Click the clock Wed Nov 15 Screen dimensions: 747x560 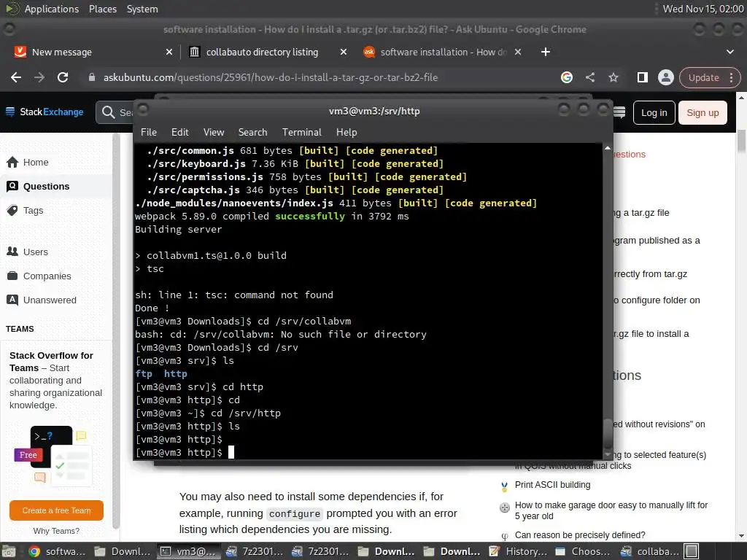pyautogui.click(x=703, y=9)
